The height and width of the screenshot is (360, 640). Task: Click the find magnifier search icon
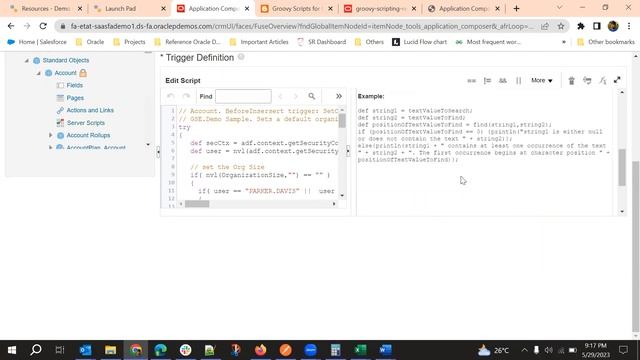coord(311,96)
